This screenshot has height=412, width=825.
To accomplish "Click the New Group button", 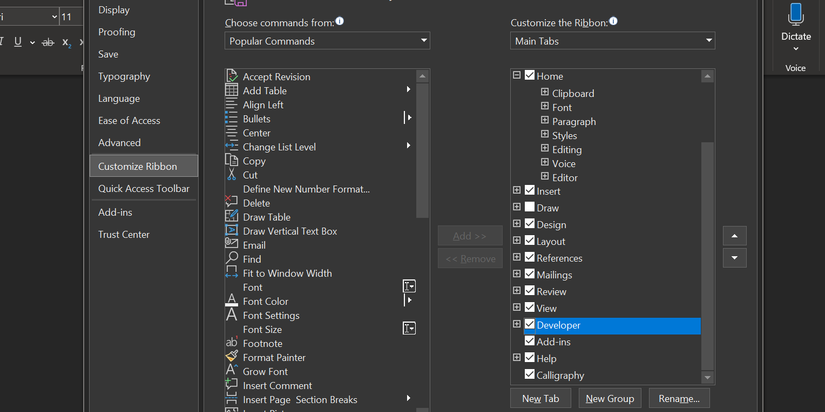I will tap(610, 398).
